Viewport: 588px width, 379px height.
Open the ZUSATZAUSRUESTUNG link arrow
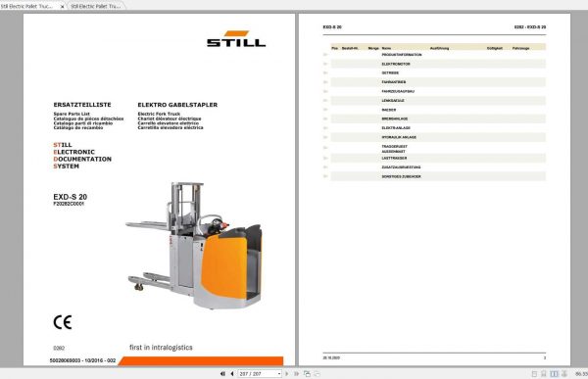coord(325,167)
